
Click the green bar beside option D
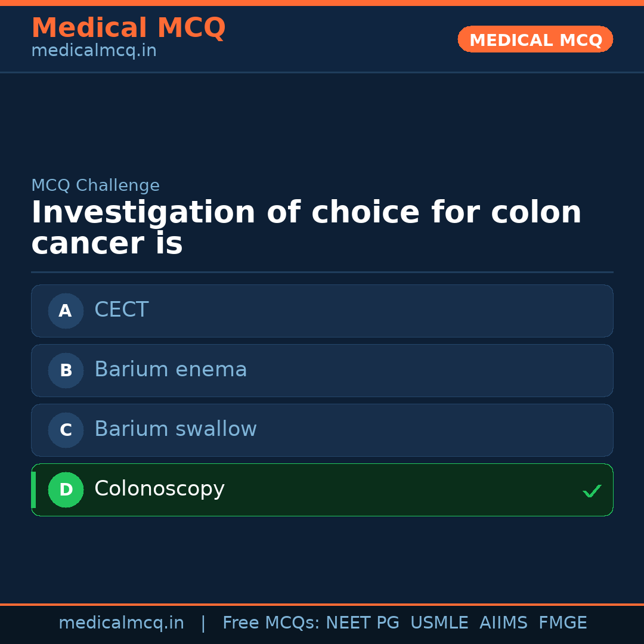click(33, 490)
